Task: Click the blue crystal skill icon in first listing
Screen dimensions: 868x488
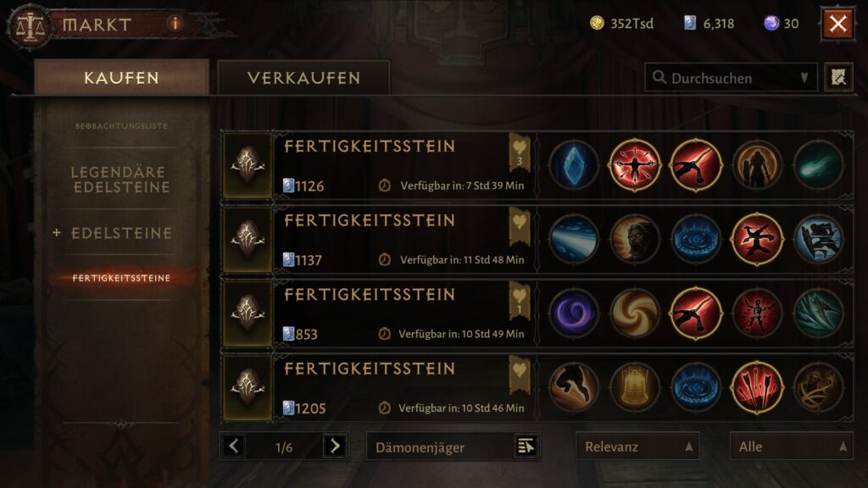Action: (574, 165)
